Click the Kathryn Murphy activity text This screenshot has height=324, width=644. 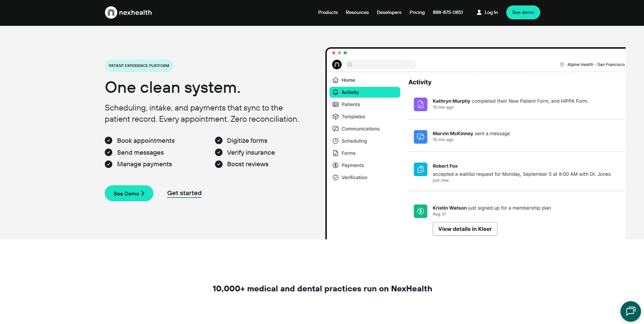click(x=510, y=101)
